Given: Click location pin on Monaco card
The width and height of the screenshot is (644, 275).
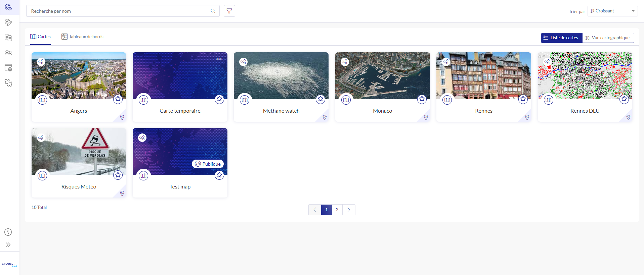Looking at the screenshot, I should (x=426, y=117).
